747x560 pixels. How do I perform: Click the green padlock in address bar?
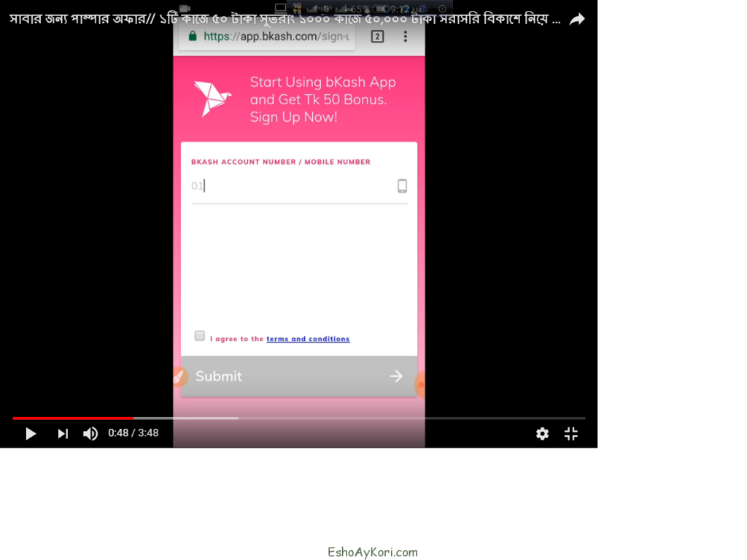coord(193,36)
